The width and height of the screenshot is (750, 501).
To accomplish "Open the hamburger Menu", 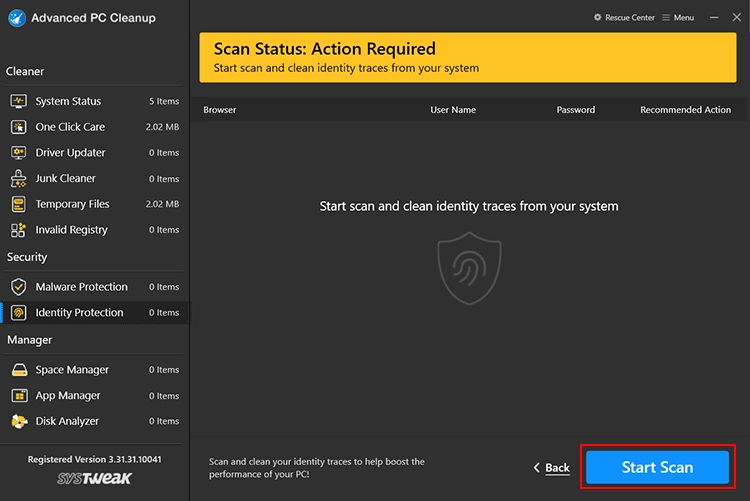I will [678, 18].
